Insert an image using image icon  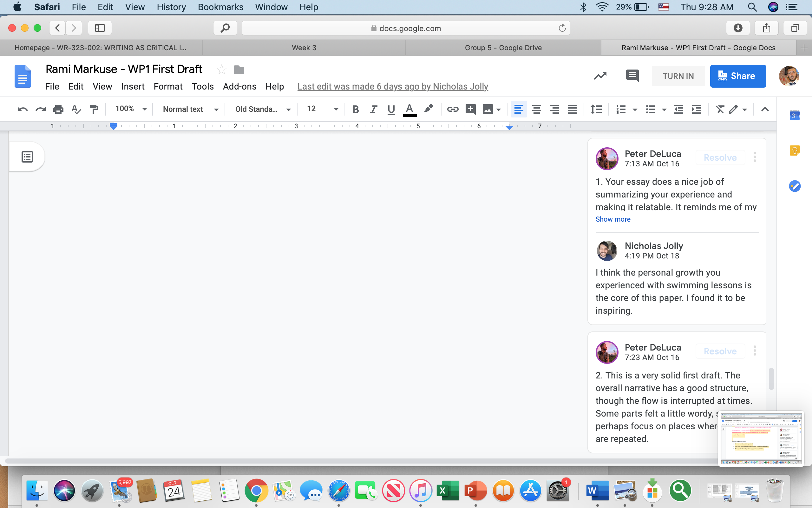pos(488,109)
